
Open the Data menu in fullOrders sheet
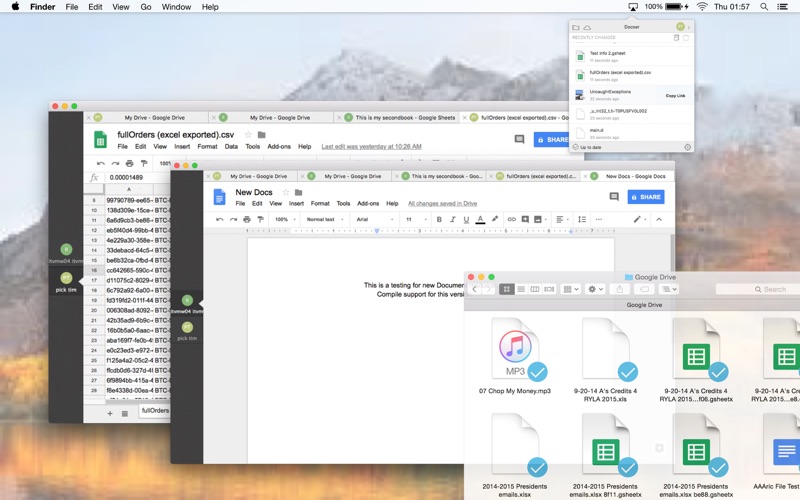click(231, 146)
